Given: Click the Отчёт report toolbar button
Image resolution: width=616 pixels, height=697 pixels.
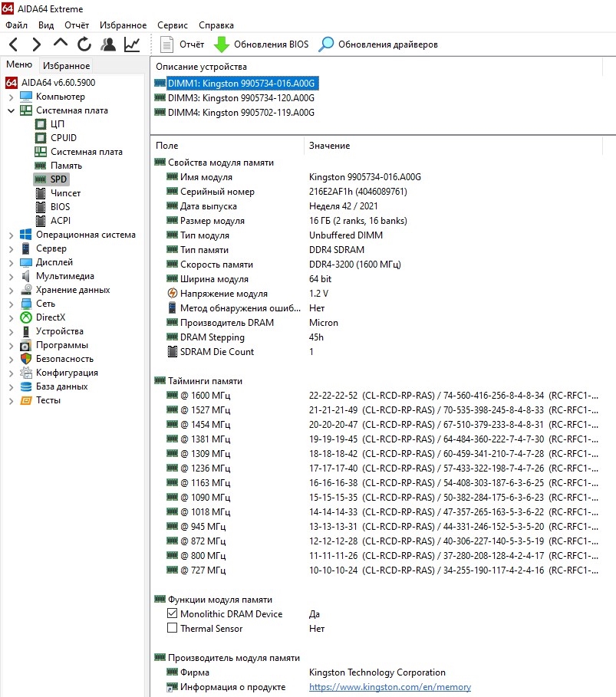Looking at the screenshot, I should 182,44.
